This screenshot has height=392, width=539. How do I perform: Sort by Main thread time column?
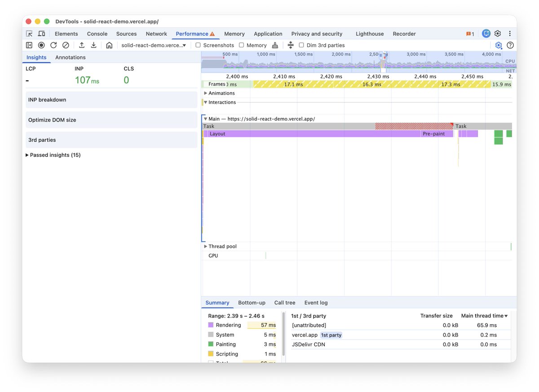tap(485, 316)
